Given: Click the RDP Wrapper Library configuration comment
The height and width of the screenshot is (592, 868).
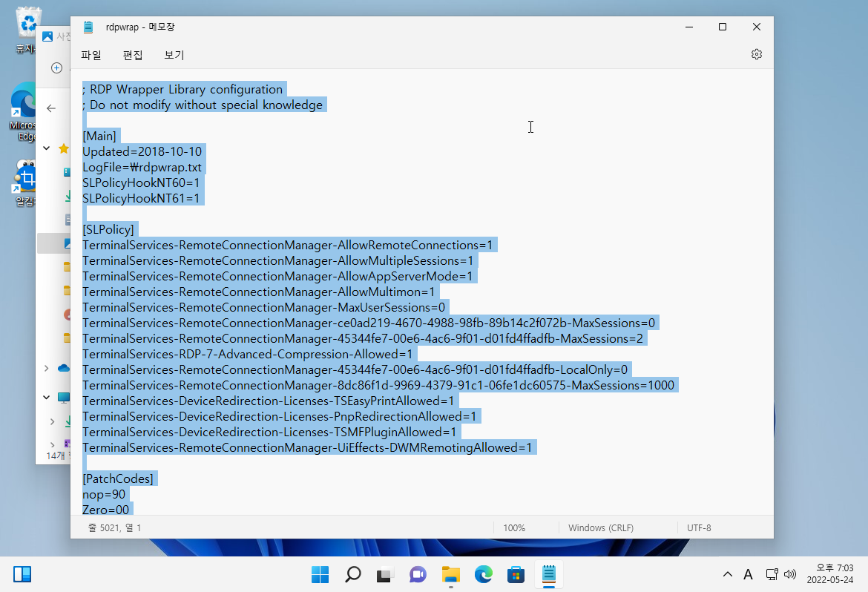Looking at the screenshot, I should click(x=183, y=89).
